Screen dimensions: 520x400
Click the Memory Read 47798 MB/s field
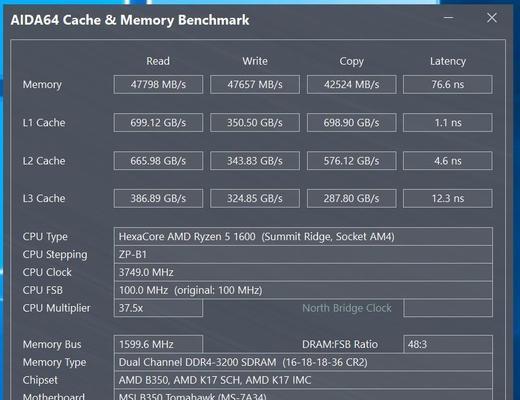(x=158, y=85)
